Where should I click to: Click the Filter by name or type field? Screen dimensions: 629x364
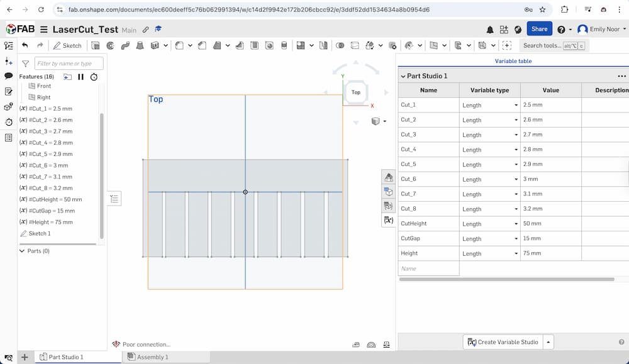point(69,63)
